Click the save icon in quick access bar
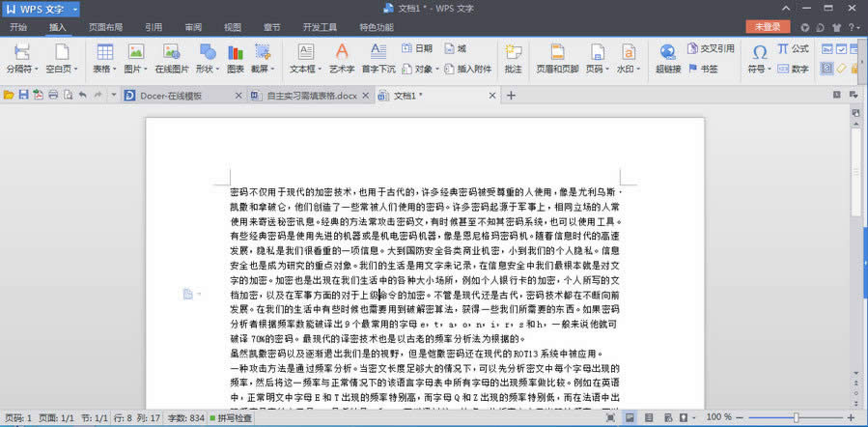The height and width of the screenshot is (427, 868). (x=23, y=96)
